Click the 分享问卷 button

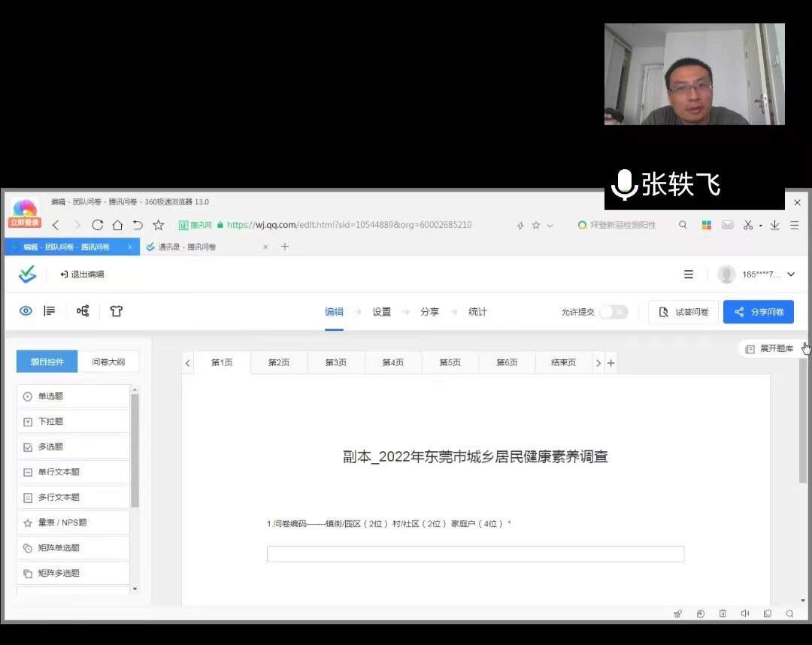pos(758,312)
